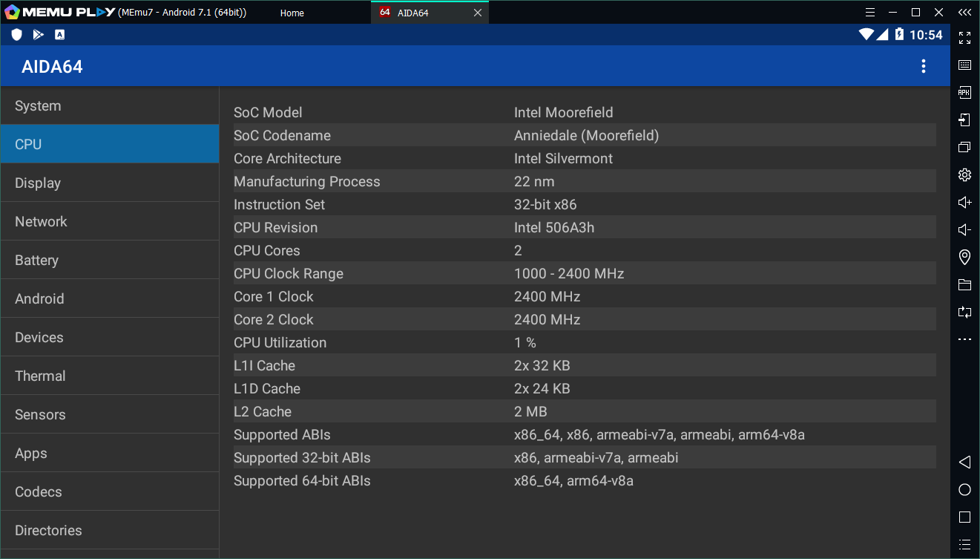Open the Directories category
This screenshot has height=559, width=980.
tap(110, 530)
